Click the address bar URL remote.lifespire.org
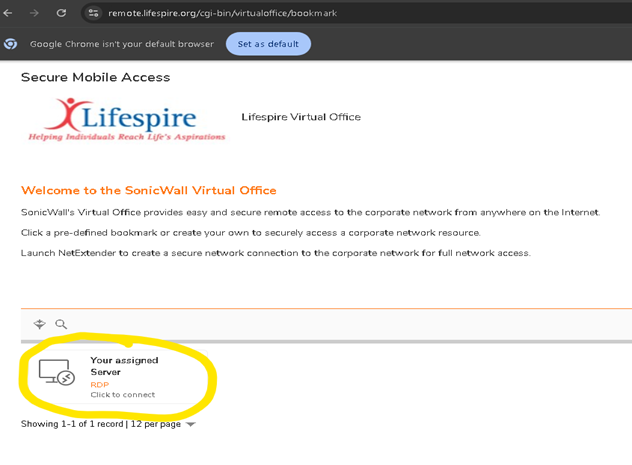 (x=222, y=13)
